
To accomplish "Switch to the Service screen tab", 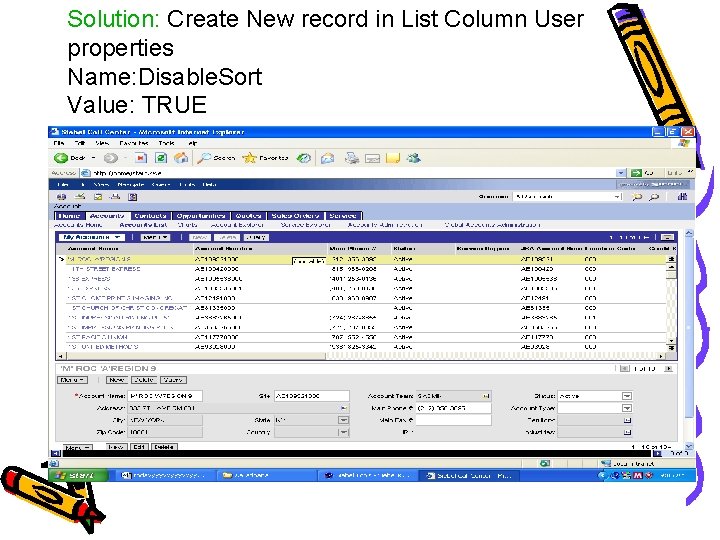I will click(343, 216).
